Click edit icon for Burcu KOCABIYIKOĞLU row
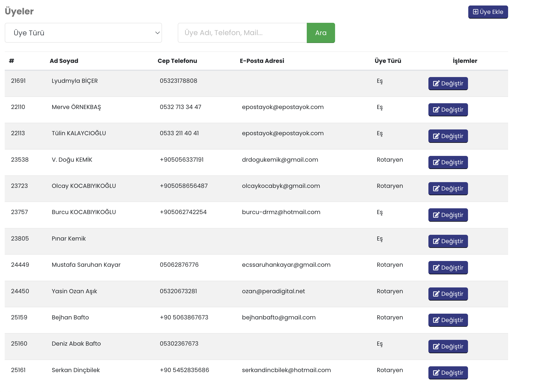Image resolution: width=538 pixels, height=392 pixels. point(436,215)
